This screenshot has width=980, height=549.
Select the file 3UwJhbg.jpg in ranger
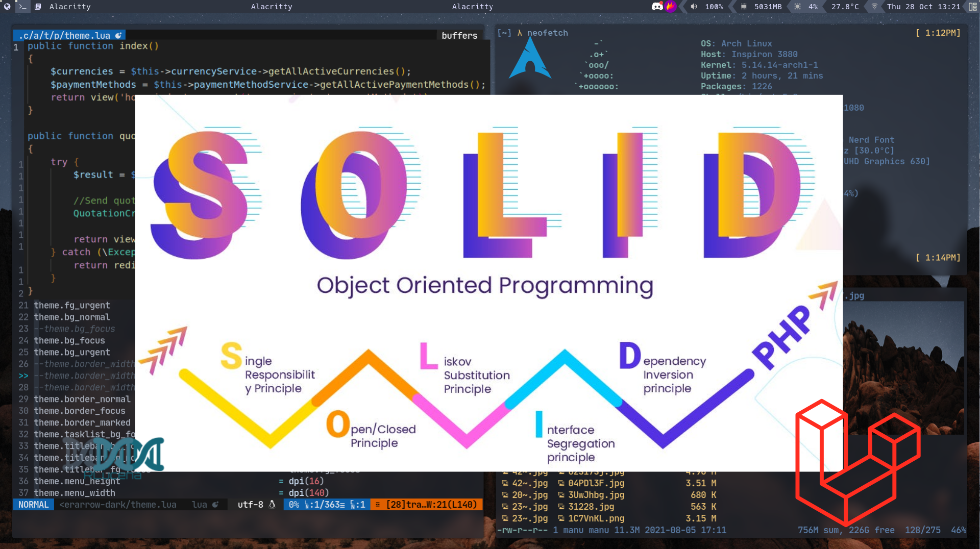tap(596, 495)
